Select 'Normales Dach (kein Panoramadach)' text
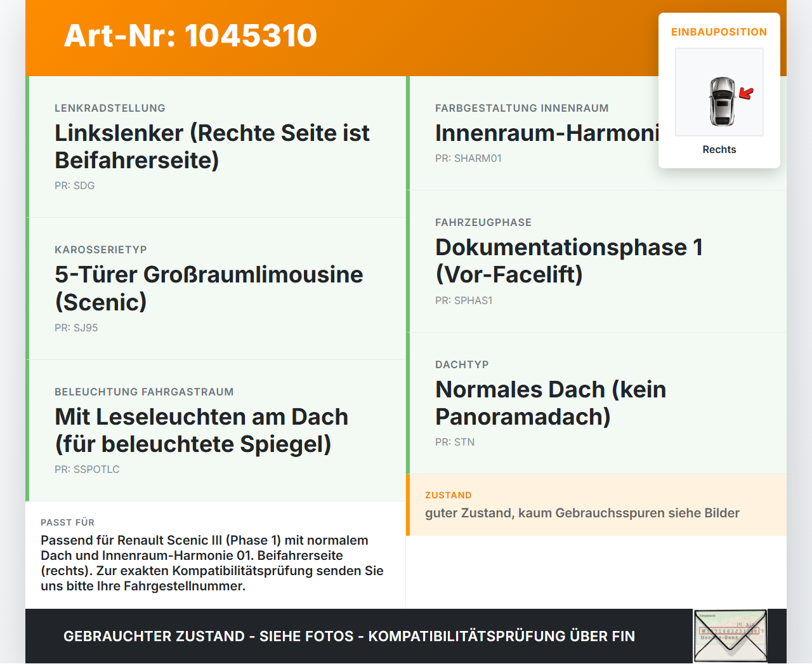This screenshot has width=812, height=664. pyautogui.click(x=551, y=403)
